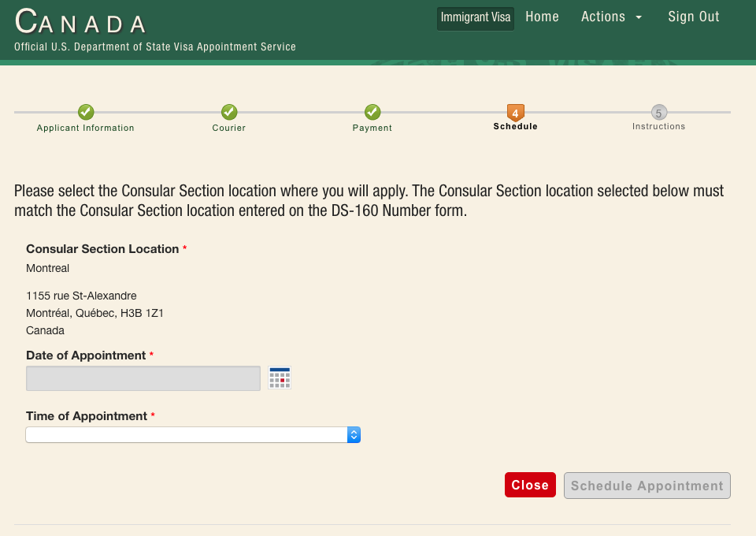Screen dimensions: 756x536
Task: Click the Payment step label
Action: tap(372, 128)
